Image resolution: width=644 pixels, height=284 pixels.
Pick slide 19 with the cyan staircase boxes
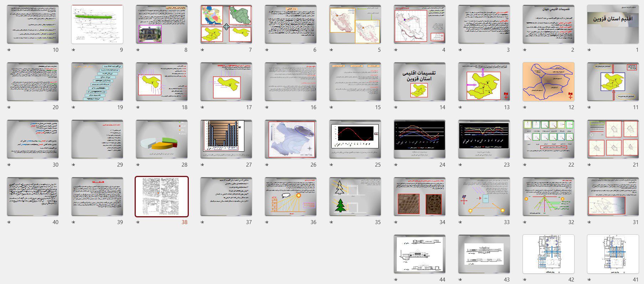97,82
